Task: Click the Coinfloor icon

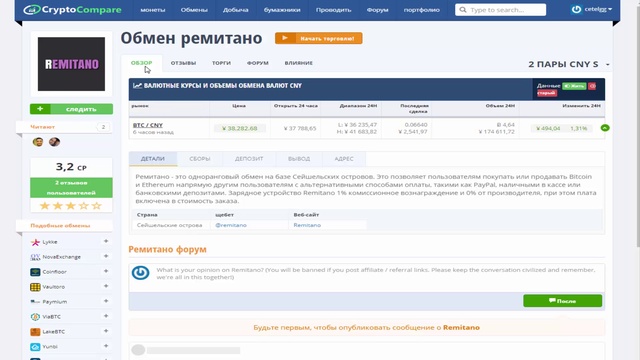Action: pos(35,272)
